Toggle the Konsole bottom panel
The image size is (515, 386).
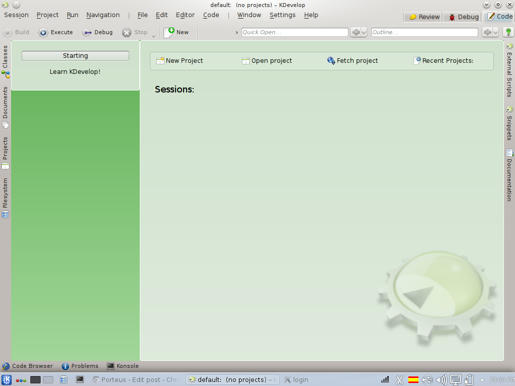click(123, 366)
